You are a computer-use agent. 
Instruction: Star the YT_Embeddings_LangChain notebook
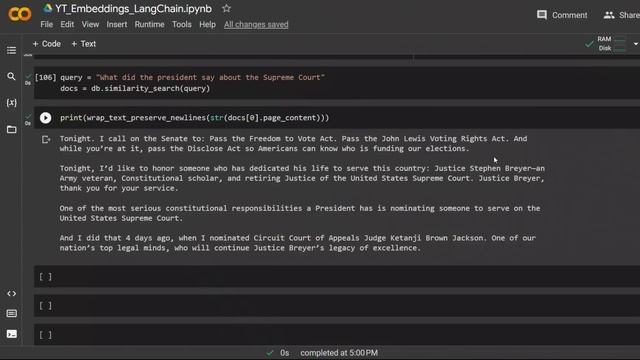pos(227,8)
